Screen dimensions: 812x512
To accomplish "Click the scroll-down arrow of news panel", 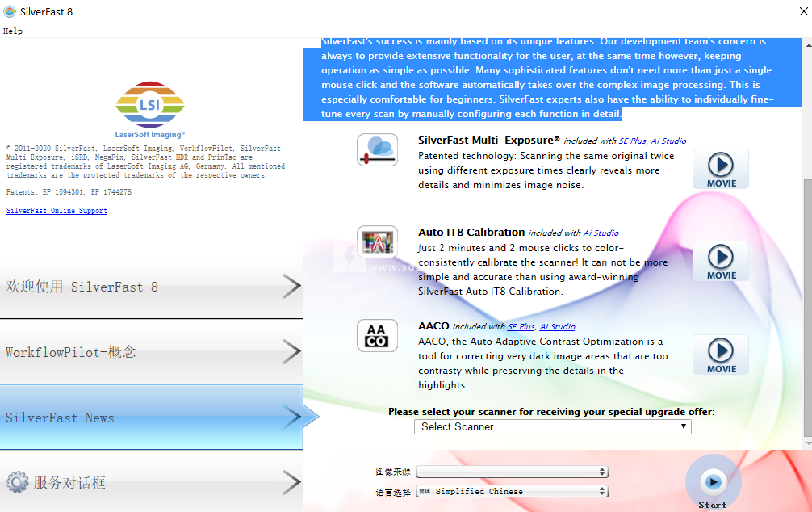I will click(808, 443).
